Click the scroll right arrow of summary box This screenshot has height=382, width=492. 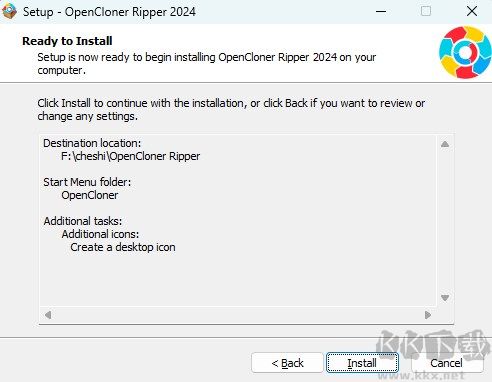tap(428, 315)
